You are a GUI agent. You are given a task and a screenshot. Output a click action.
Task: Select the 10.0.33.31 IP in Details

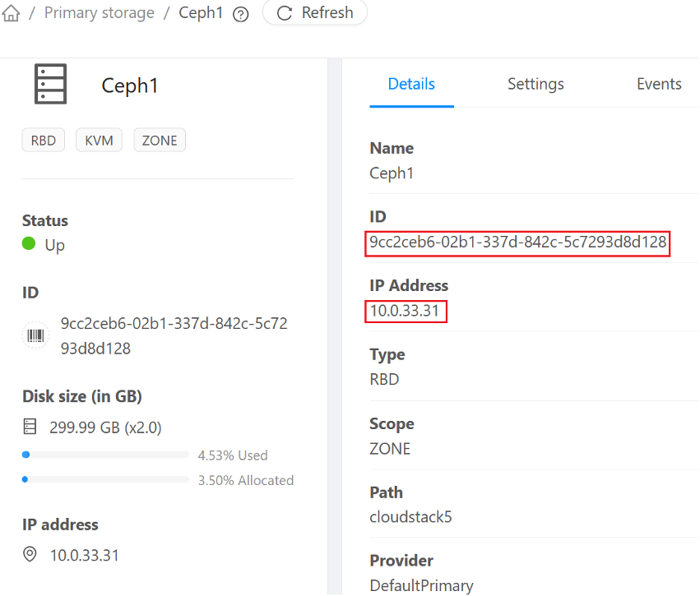tap(406, 312)
